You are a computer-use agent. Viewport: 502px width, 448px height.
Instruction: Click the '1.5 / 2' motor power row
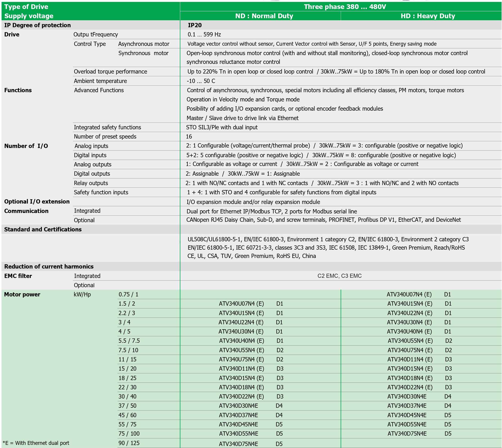(x=127, y=304)
